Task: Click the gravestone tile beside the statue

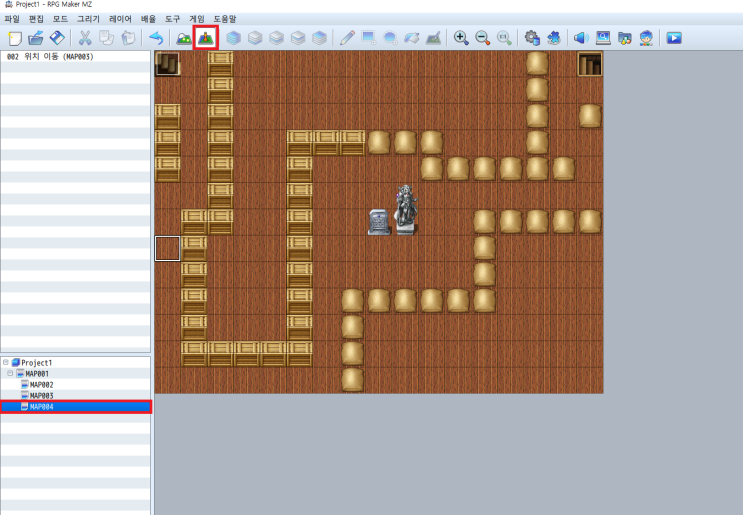Action: pos(379,222)
